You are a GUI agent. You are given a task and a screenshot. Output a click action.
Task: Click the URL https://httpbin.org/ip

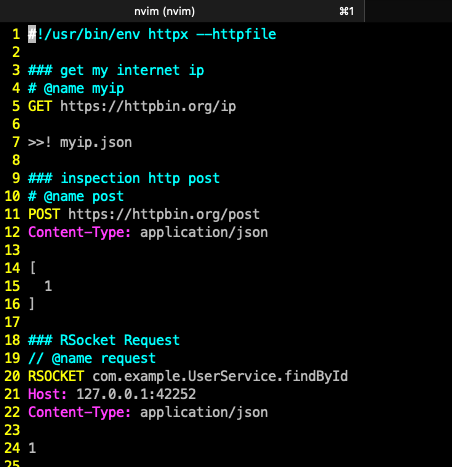(x=148, y=106)
